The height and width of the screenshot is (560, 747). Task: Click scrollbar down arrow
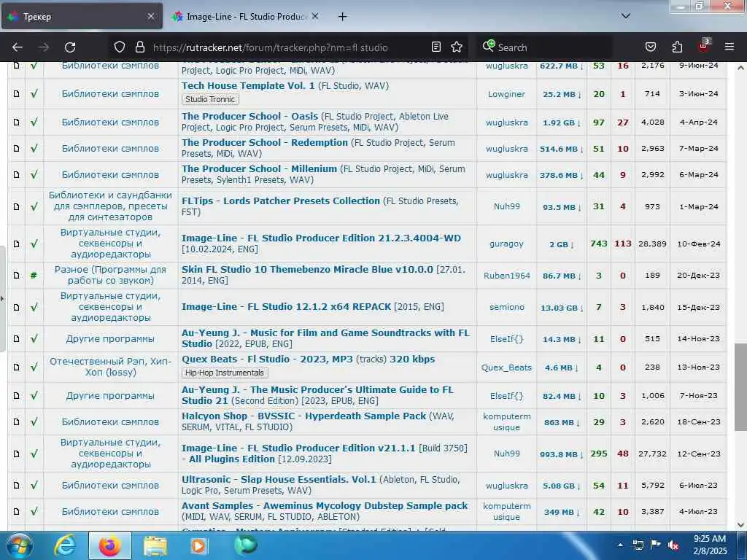pyautogui.click(x=740, y=525)
